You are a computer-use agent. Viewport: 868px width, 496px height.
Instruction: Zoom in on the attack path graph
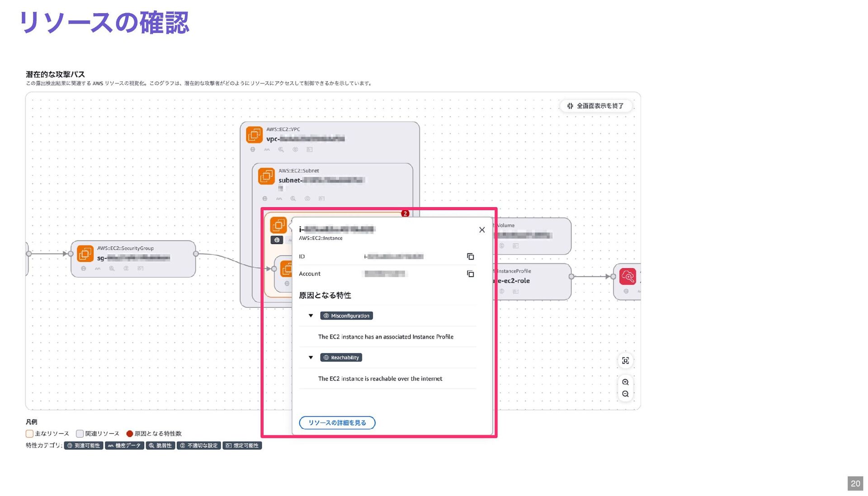[x=625, y=382]
